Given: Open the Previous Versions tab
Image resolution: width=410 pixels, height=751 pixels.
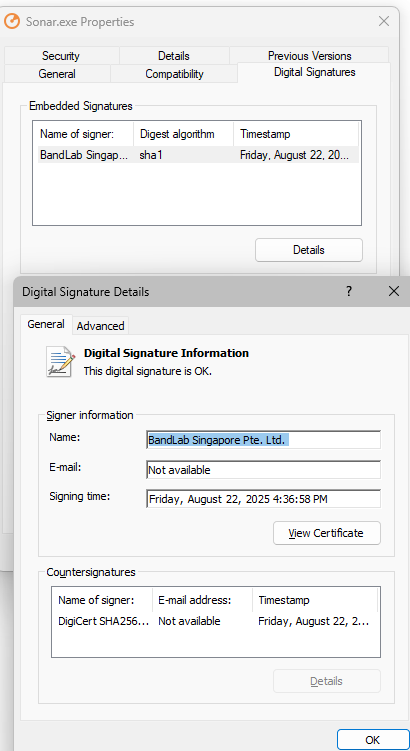Looking at the screenshot, I should coord(309,56).
